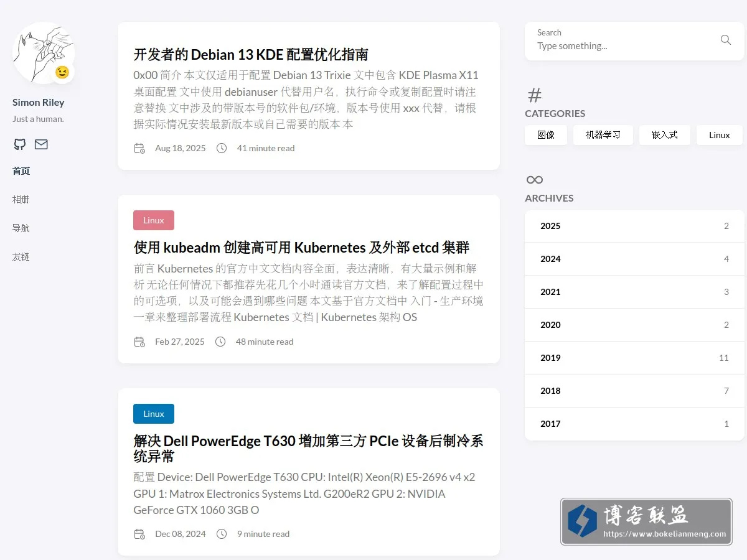
Task: Click the Kubernetes post excerpt starting 前言
Action: pyautogui.click(x=308, y=293)
